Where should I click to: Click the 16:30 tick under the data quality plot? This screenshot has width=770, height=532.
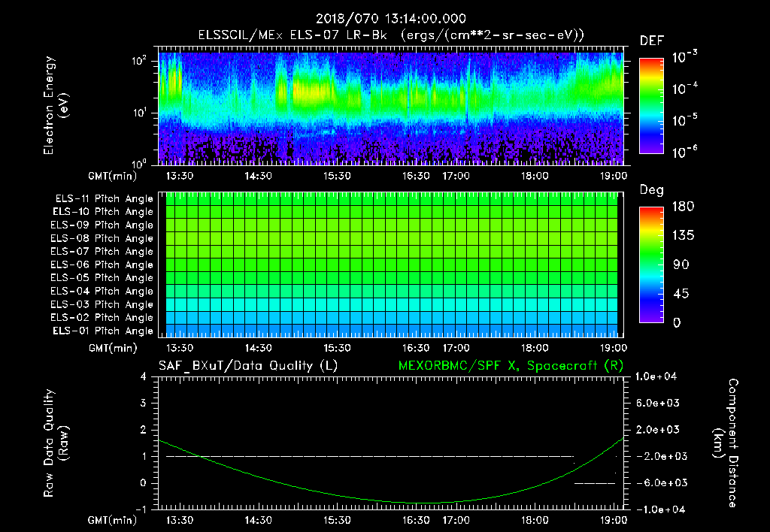[416, 520]
